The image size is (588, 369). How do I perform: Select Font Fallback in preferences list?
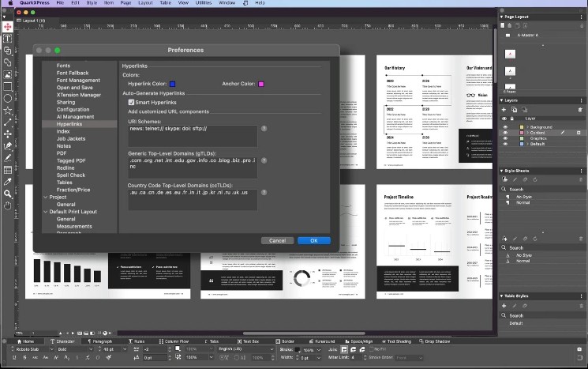click(x=73, y=73)
